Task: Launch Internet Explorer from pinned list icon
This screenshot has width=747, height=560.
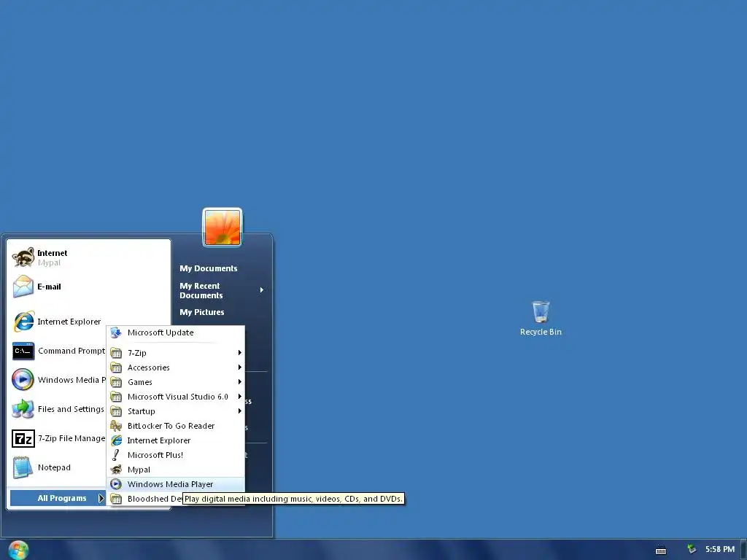Action: pos(23,322)
